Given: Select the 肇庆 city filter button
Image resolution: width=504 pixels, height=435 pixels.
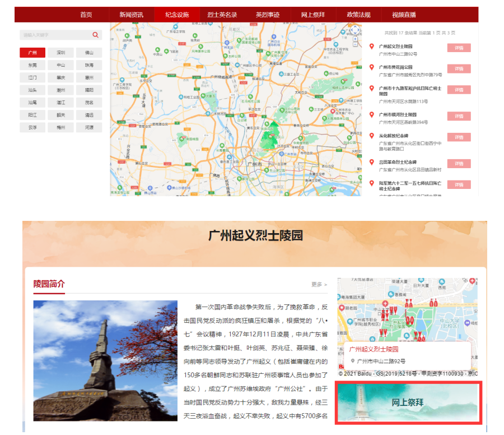Looking at the screenshot, I should (x=60, y=77).
